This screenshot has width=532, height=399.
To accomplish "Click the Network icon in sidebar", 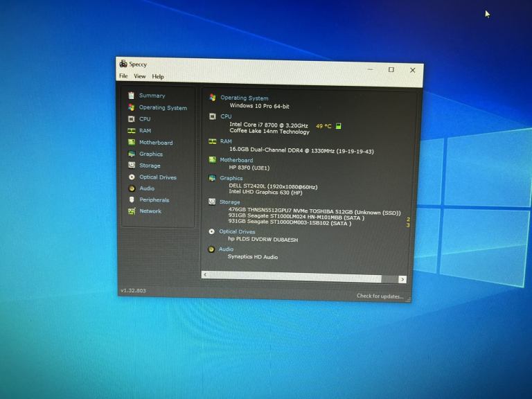I will (x=132, y=211).
